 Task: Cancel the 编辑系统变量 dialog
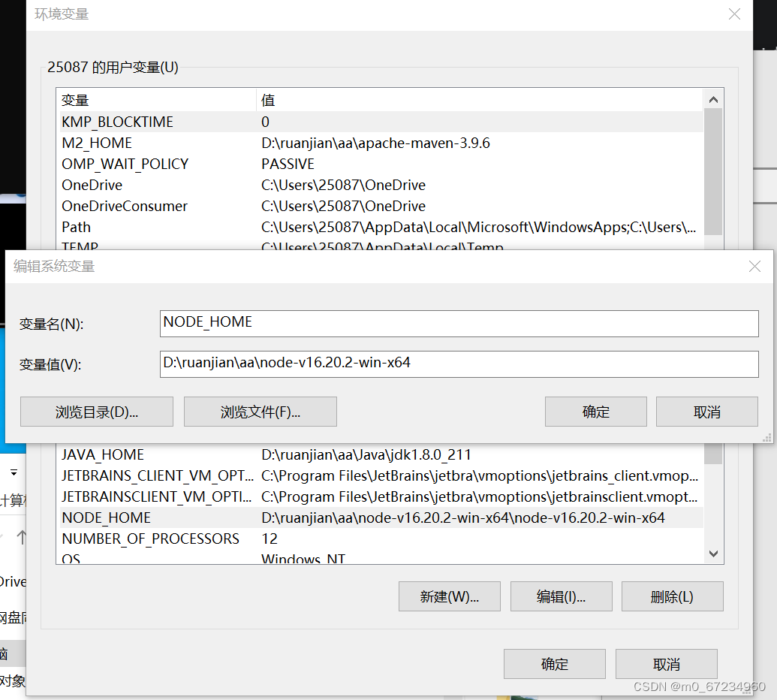pos(706,412)
